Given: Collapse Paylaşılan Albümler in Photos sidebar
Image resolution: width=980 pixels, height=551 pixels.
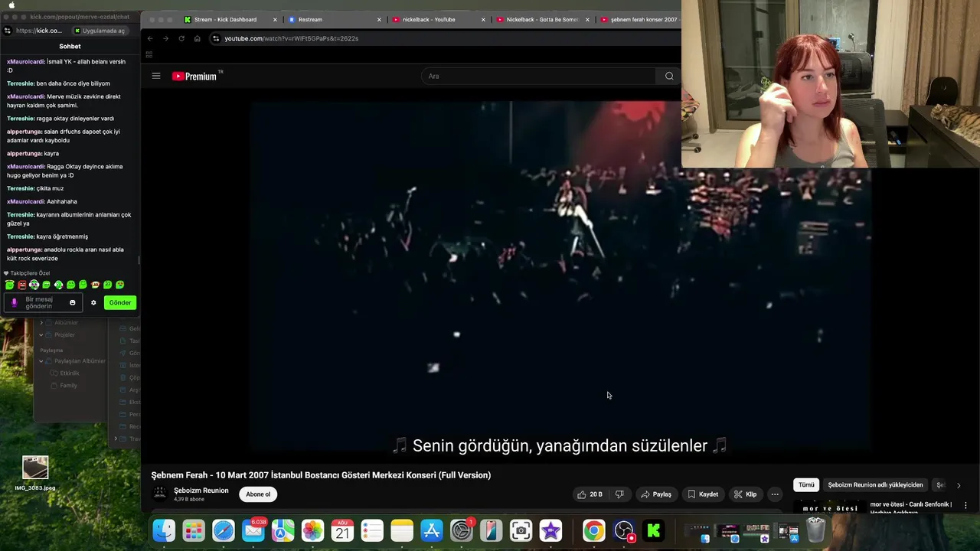Looking at the screenshot, I should click(41, 360).
